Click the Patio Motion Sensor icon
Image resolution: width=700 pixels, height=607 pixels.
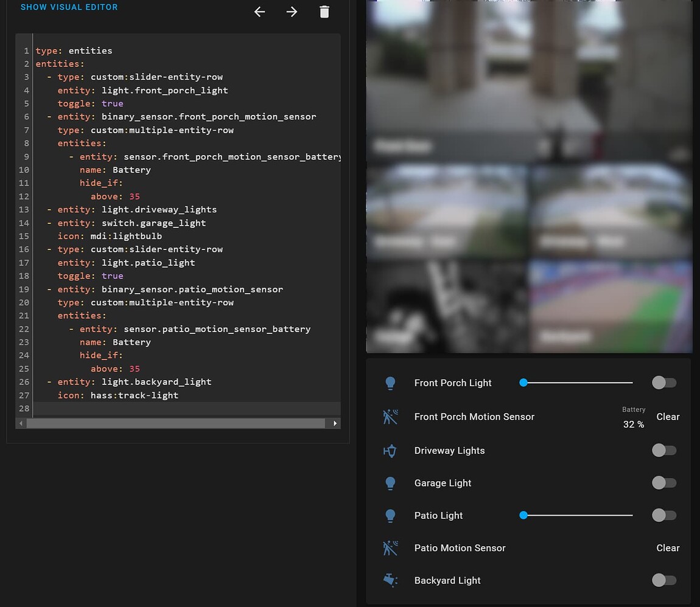390,548
